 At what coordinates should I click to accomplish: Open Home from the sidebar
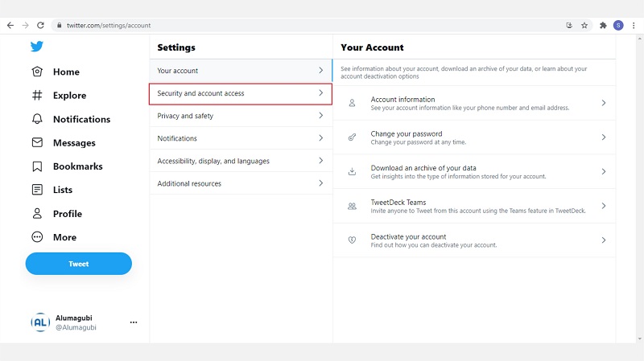pyautogui.click(x=66, y=72)
